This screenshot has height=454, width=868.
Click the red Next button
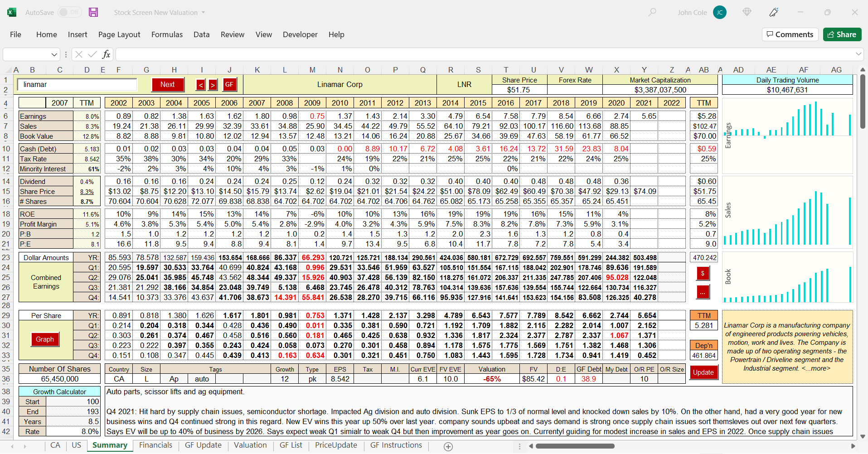(x=167, y=85)
